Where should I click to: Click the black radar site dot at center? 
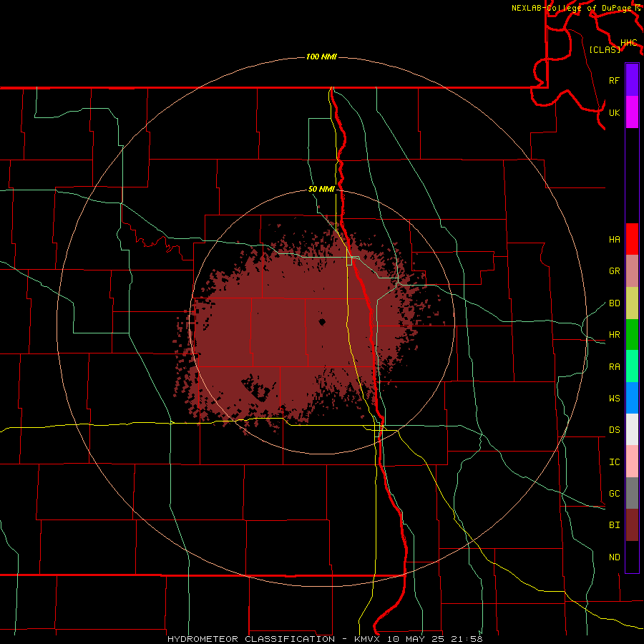tap(322, 322)
